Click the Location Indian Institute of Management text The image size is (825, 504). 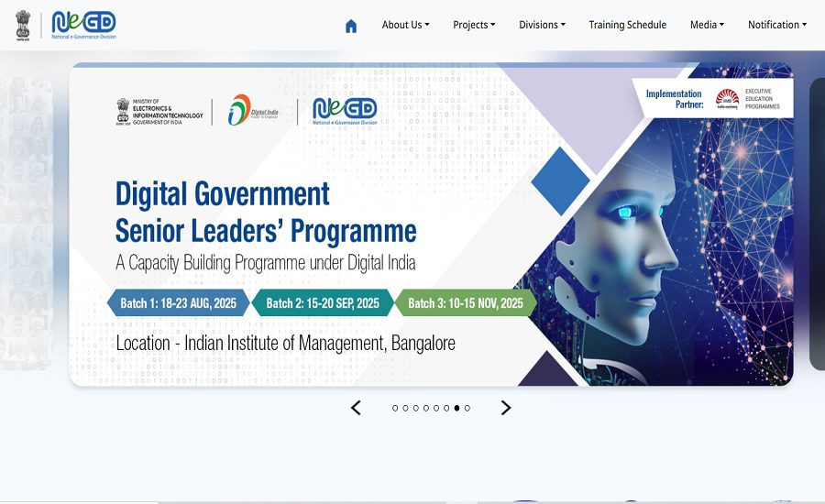point(286,343)
